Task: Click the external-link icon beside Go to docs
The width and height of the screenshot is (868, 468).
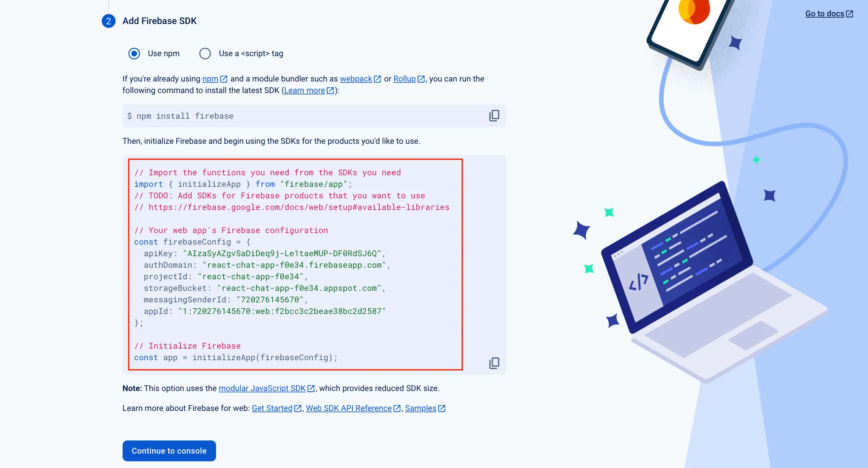Action: coord(850,14)
